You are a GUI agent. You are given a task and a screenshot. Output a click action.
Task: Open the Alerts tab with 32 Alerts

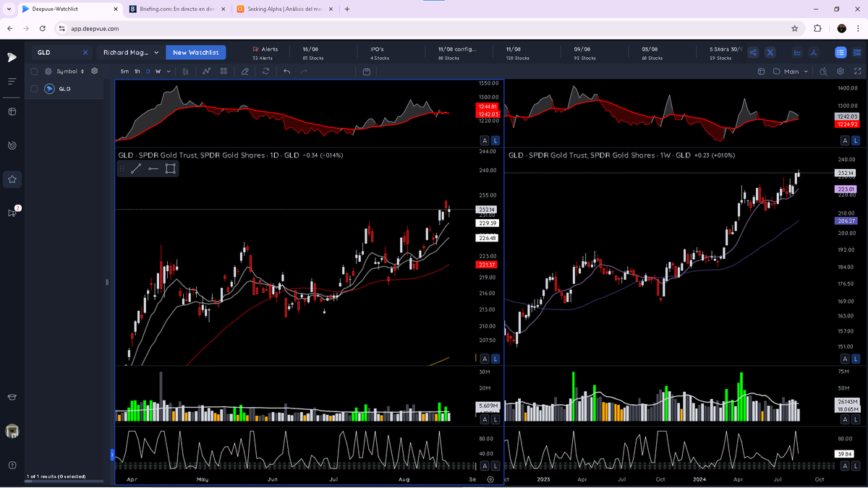click(265, 53)
